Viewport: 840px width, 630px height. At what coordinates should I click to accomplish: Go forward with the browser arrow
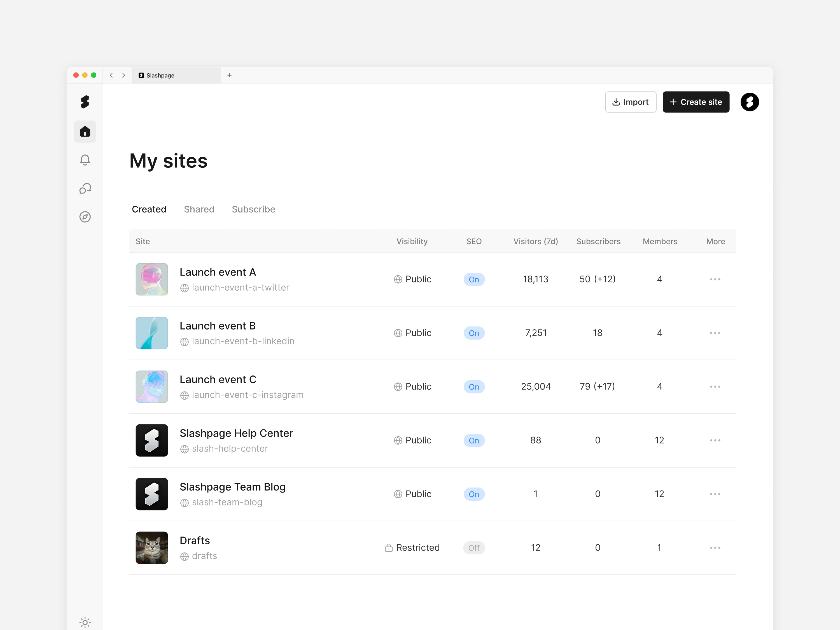pyautogui.click(x=124, y=75)
